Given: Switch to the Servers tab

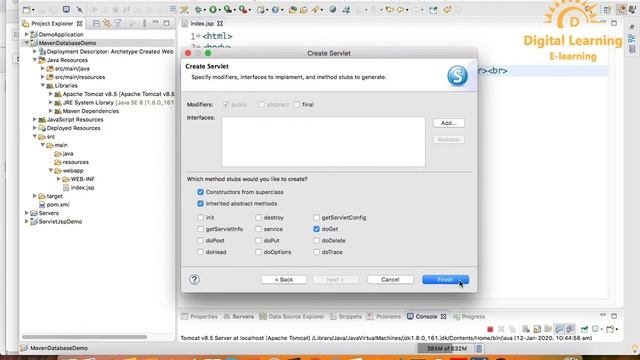Looking at the screenshot, I should tap(239, 316).
